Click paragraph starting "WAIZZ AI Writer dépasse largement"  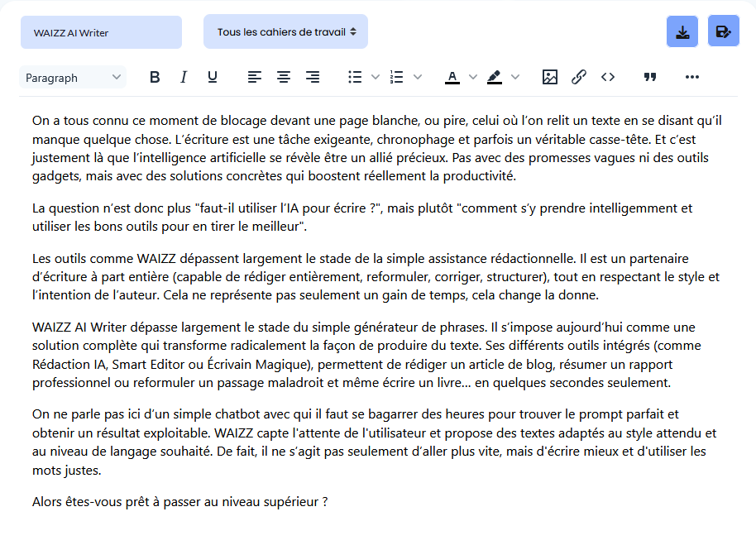366,355
